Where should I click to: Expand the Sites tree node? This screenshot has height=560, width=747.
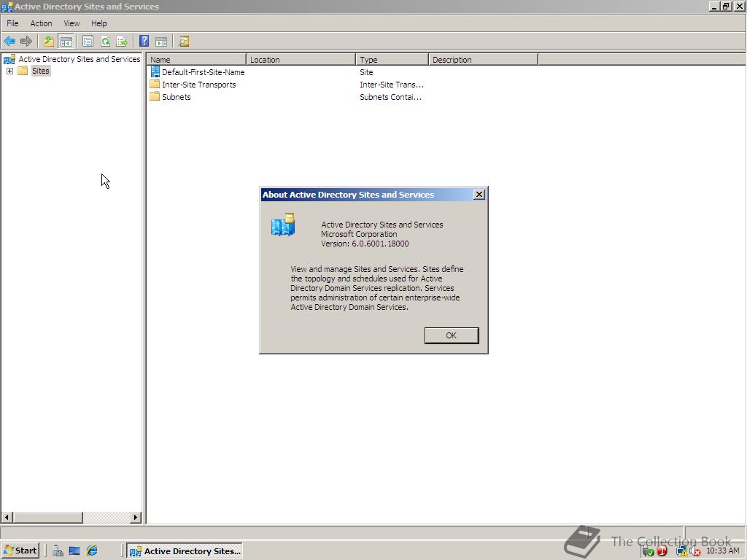click(9, 71)
